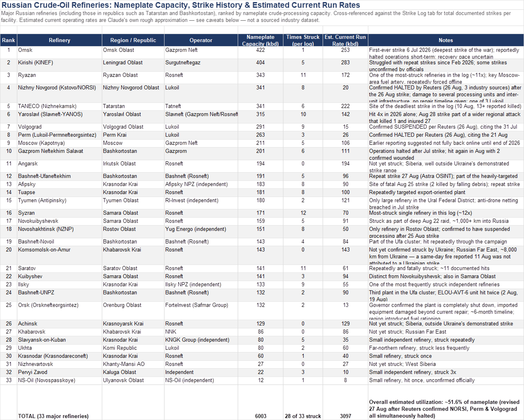Click the NS-Oil (Novospasskoye) cell
524x420 pixels.
[x=59, y=380]
